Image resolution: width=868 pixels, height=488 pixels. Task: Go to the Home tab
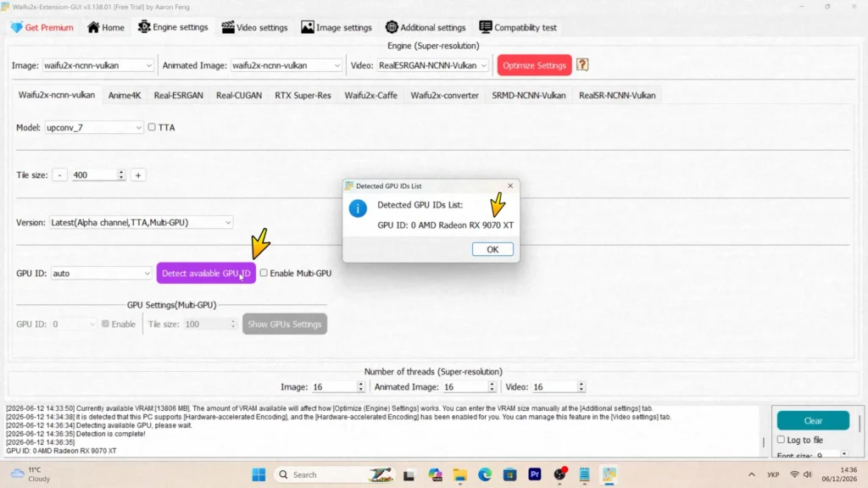pos(106,27)
